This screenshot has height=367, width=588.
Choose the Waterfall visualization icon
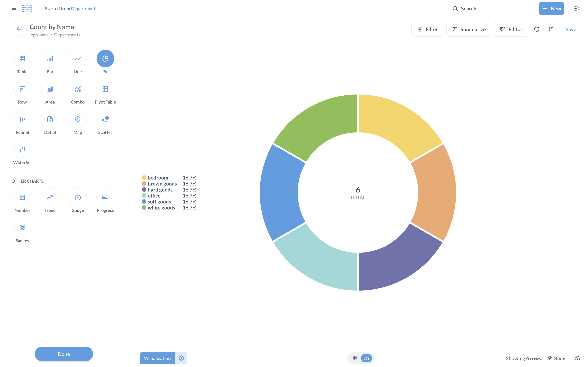coord(22,150)
